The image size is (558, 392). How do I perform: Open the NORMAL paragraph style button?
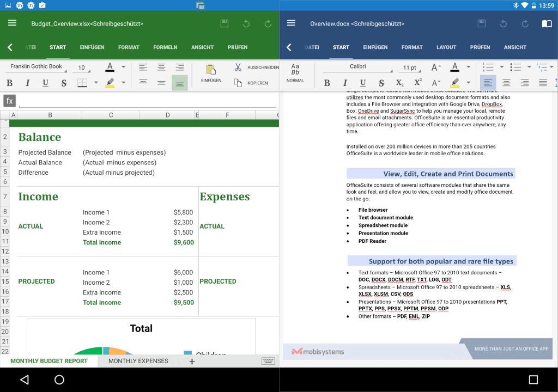(295, 73)
